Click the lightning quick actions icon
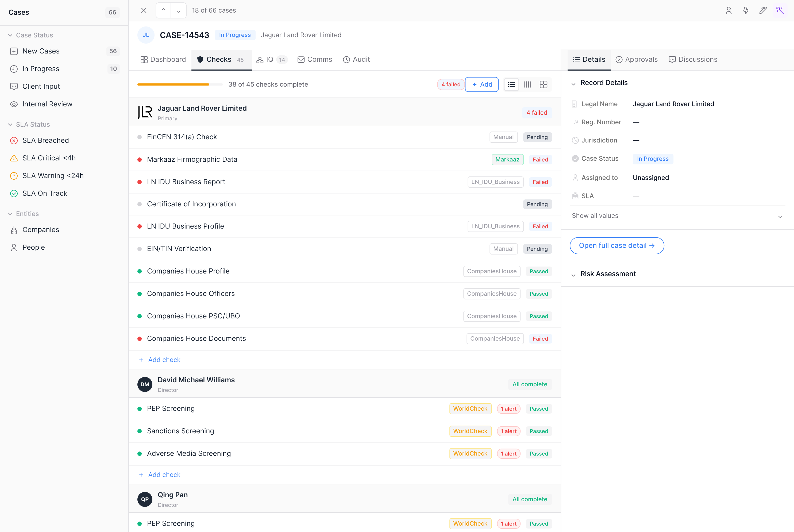The image size is (794, 532). (746, 10)
